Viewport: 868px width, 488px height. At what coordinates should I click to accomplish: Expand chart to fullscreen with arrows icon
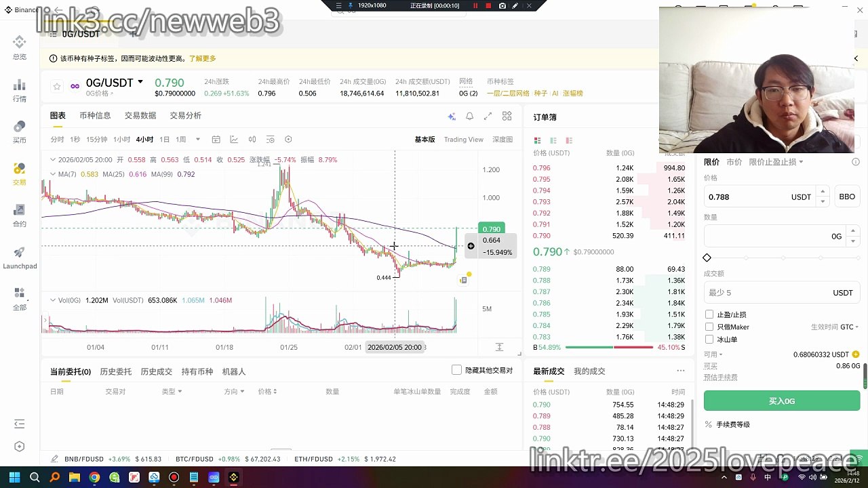click(x=488, y=117)
